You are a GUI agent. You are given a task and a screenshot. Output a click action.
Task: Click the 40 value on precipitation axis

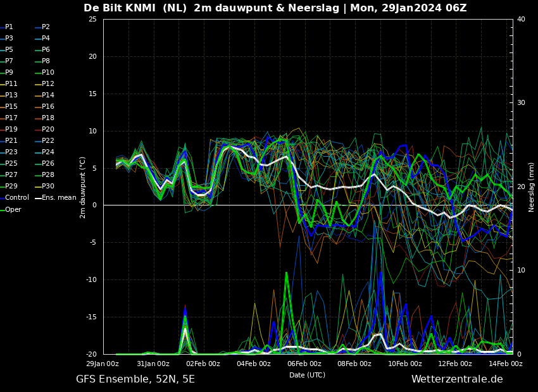521,19
